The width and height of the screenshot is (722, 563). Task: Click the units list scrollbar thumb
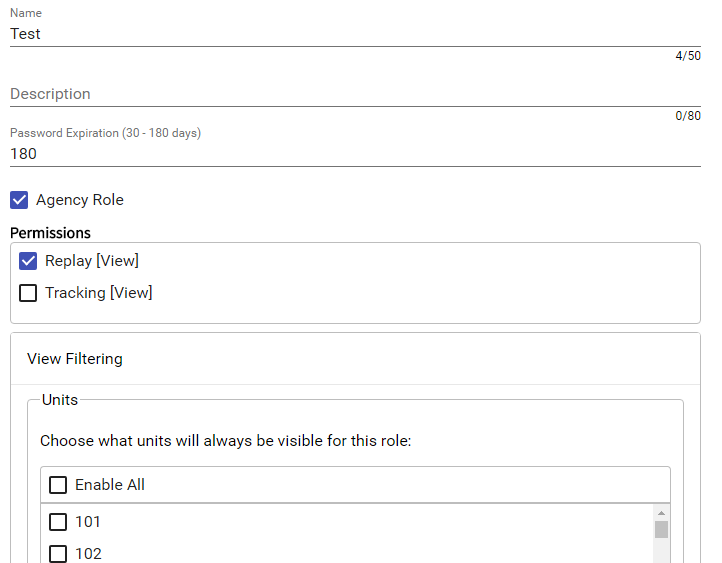[661, 529]
